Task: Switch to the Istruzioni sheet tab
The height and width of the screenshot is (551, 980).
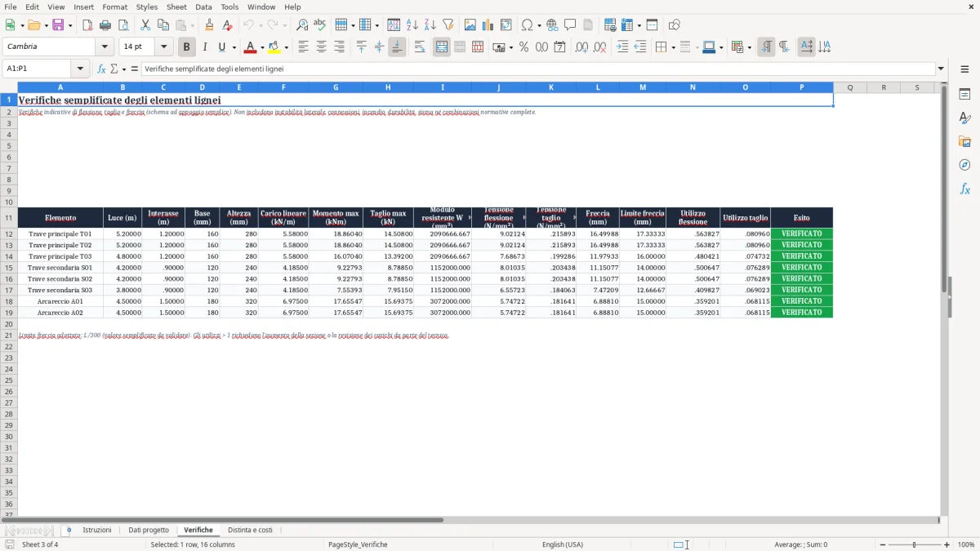Action: pyautogui.click(x=97, y=530)
